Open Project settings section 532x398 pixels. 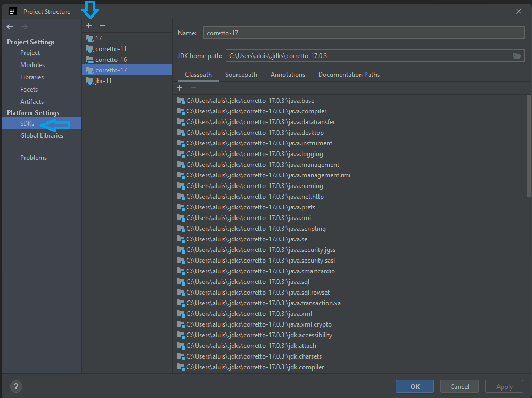30,53
